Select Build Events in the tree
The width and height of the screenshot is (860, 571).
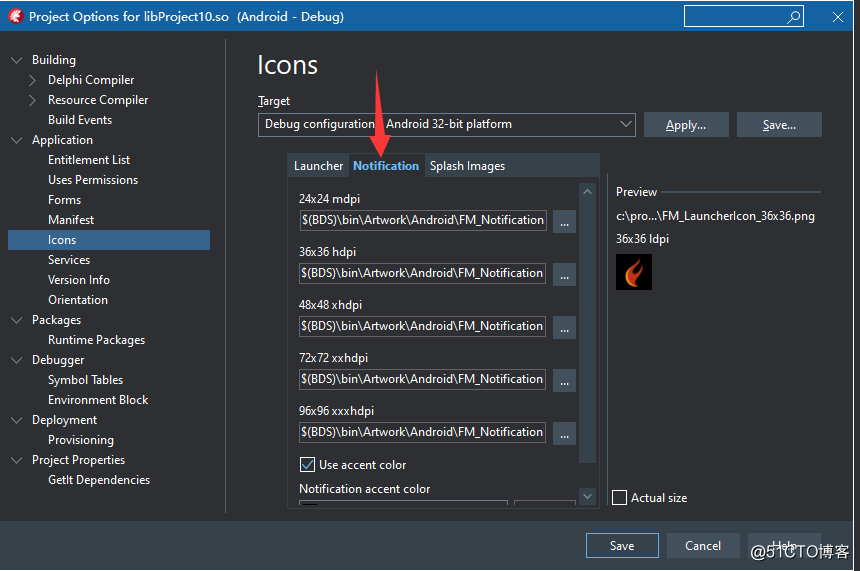[x=80, y=120]
